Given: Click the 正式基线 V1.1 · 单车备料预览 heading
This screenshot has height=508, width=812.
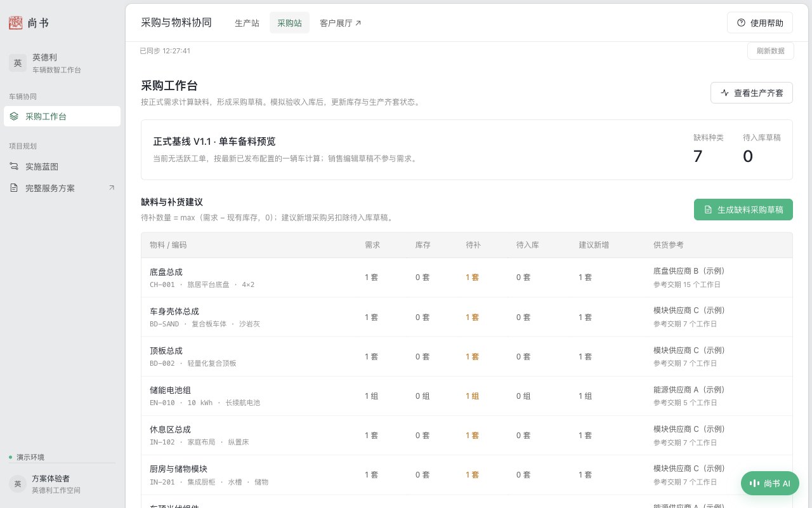Looking at the screenshot, I should click(214, 142).
